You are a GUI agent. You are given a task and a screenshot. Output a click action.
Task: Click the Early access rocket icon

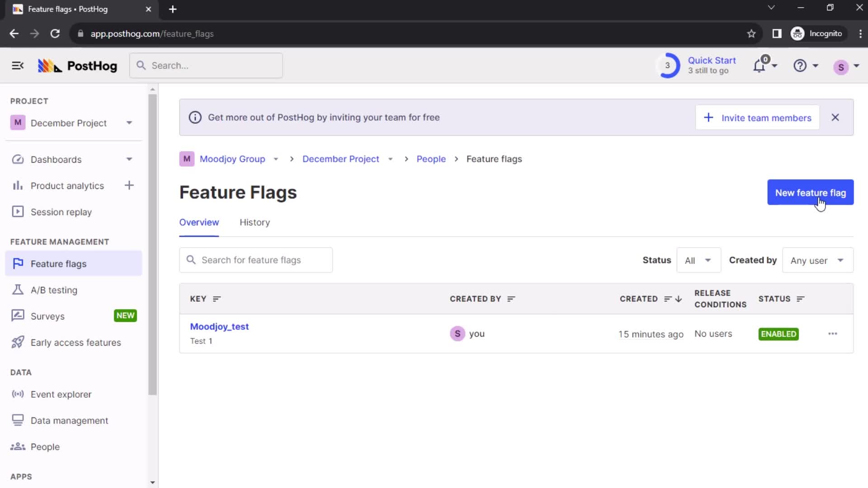click(x=18, y=342)
